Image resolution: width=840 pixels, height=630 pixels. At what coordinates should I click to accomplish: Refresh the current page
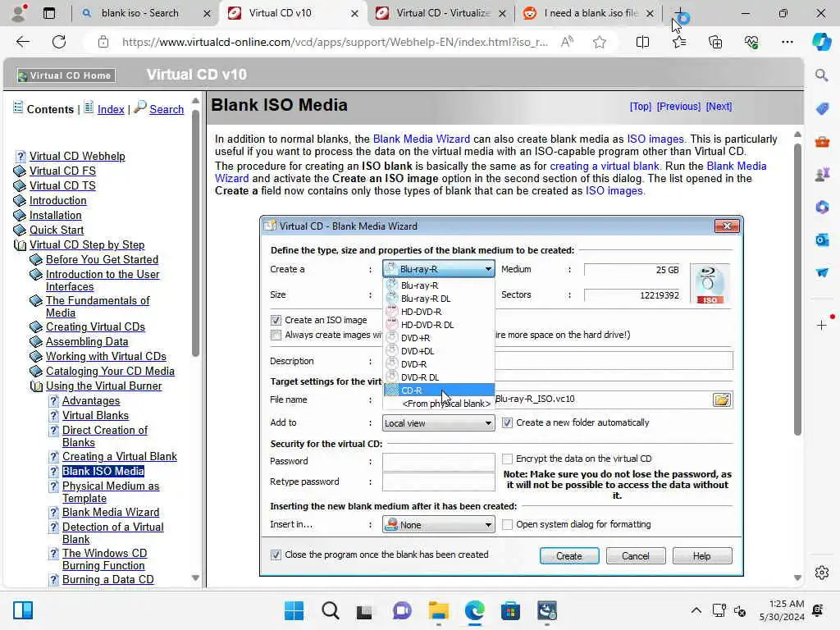pos(59,42)
